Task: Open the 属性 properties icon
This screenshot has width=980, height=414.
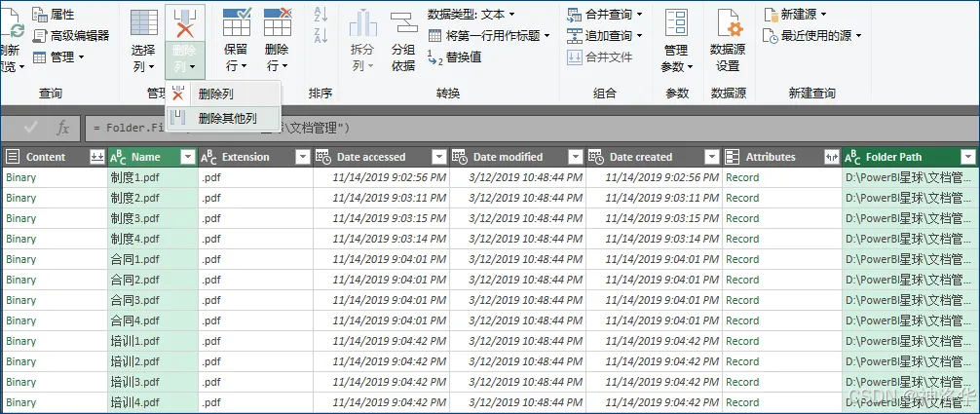Action: tap(39, 15)
